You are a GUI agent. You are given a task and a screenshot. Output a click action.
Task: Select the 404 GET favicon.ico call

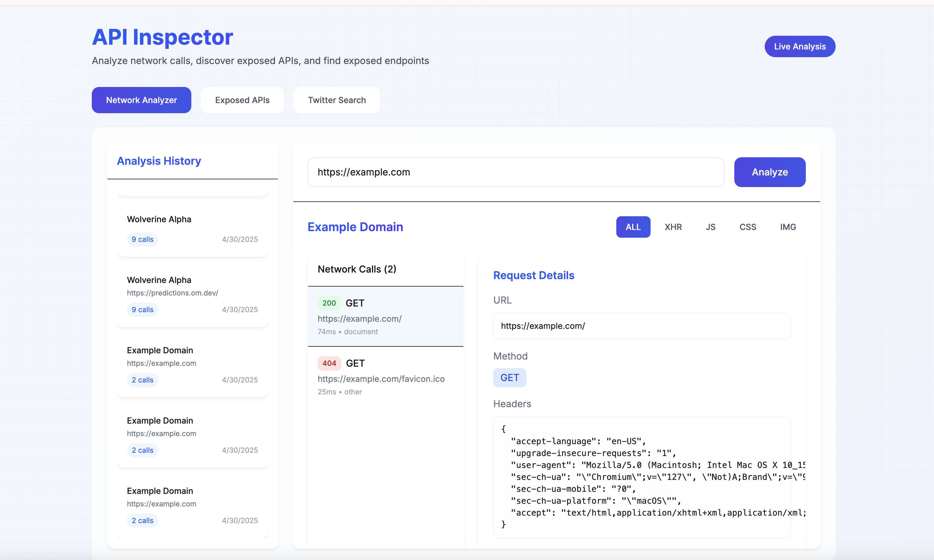(x=385, y=377)
